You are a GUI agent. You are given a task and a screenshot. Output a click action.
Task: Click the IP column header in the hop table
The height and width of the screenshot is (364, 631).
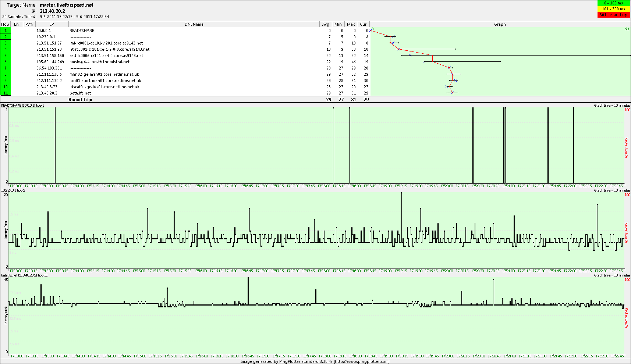tap(52, 24)
